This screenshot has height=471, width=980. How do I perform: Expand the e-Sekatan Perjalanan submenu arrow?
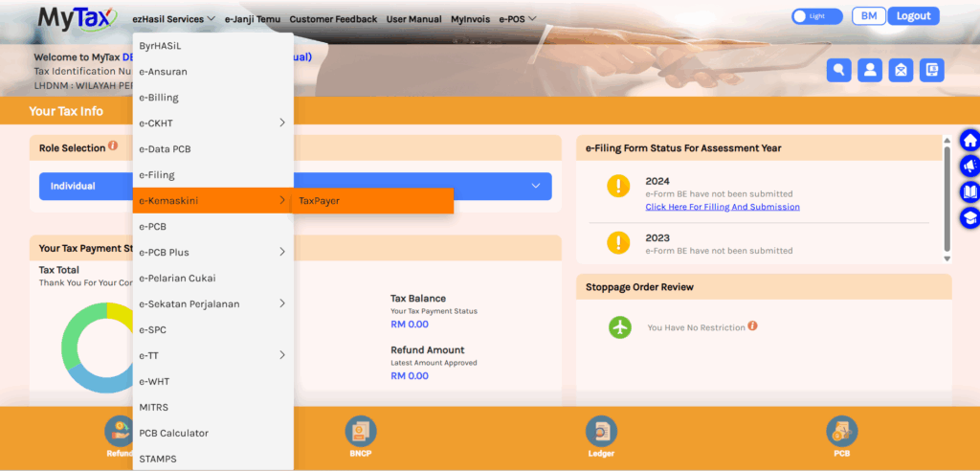pyautogui.click(x=282, y=303)
